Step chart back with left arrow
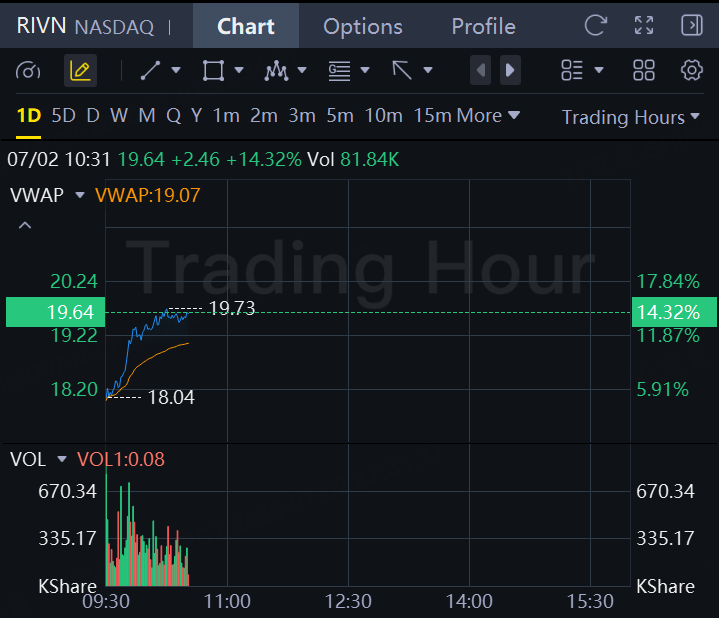This screenshot has width=719, height=618. 481,70
